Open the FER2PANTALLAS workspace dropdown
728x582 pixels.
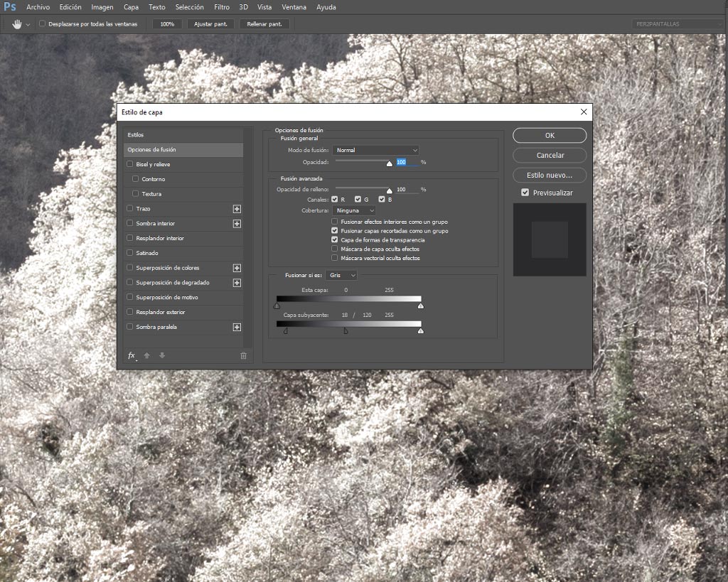(x=678, y=24)
